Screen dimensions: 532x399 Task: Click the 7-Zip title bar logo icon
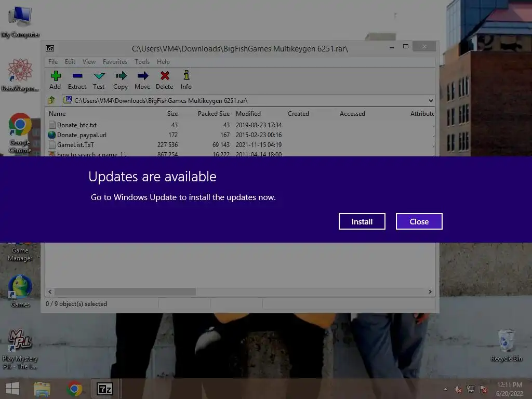pos(50,48)
